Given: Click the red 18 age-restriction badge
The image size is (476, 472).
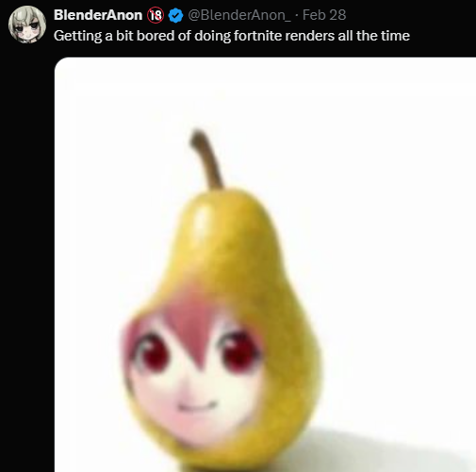Looking at the screenshot, I should [156, 15].
